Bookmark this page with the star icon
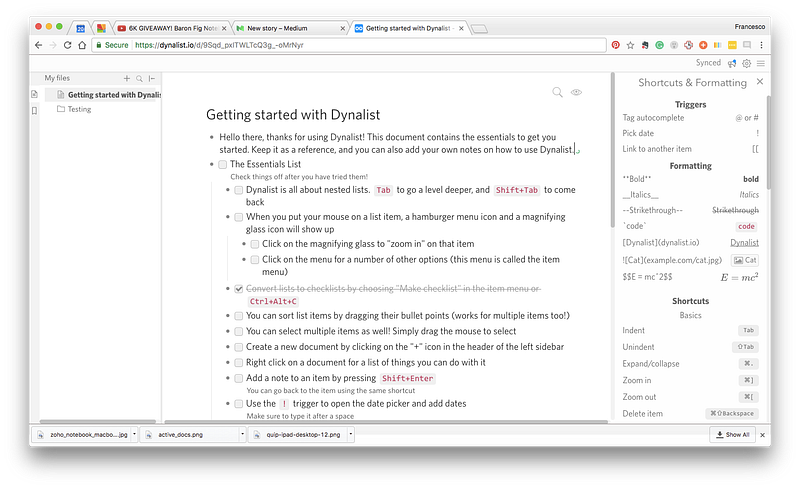 [x=631, y=45]
